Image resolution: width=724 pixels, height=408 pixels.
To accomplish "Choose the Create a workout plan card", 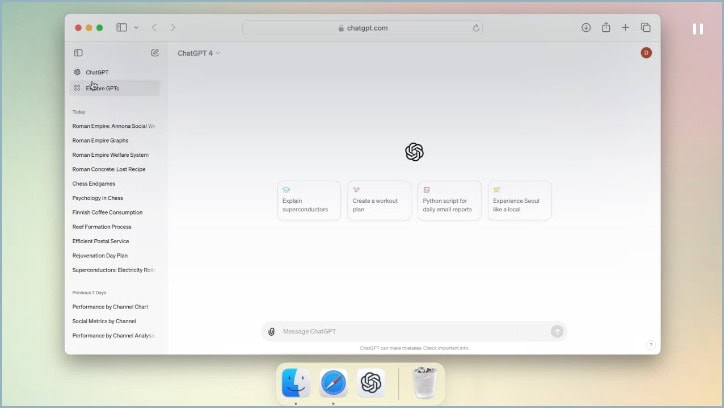I will [x=379, y=200].
